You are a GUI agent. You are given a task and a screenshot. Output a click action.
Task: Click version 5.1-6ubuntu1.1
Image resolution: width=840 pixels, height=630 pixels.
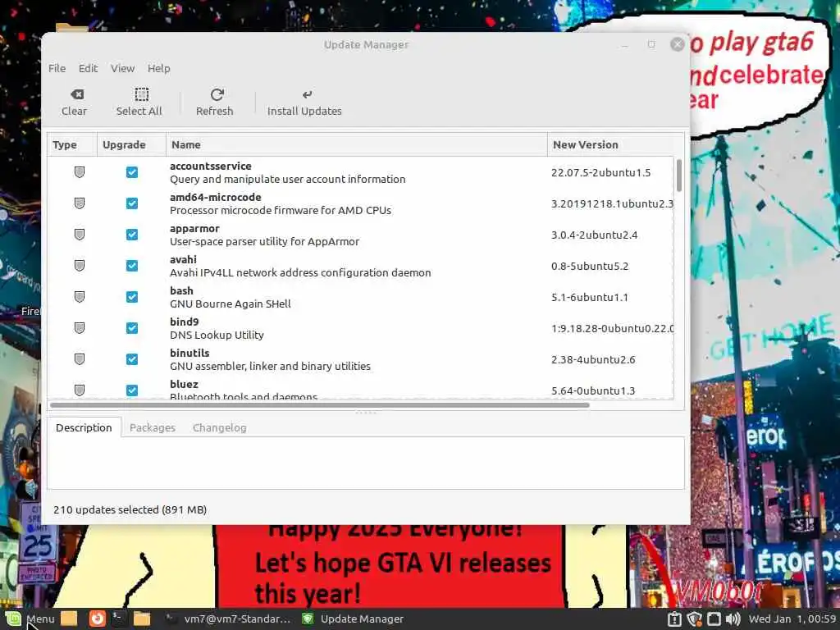tap(589, 297)
